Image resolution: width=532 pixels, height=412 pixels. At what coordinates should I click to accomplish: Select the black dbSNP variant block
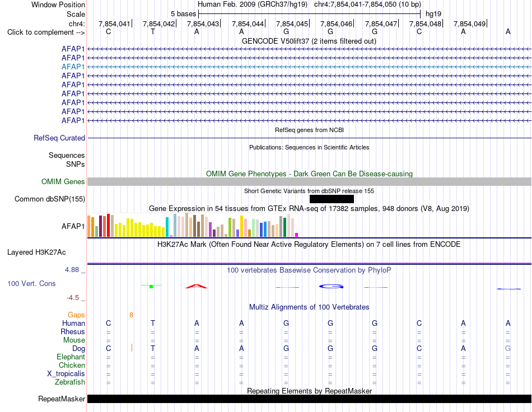coord(332,199)
